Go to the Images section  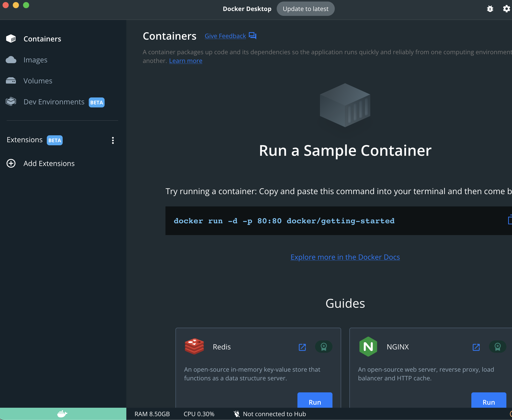point(35,60)
